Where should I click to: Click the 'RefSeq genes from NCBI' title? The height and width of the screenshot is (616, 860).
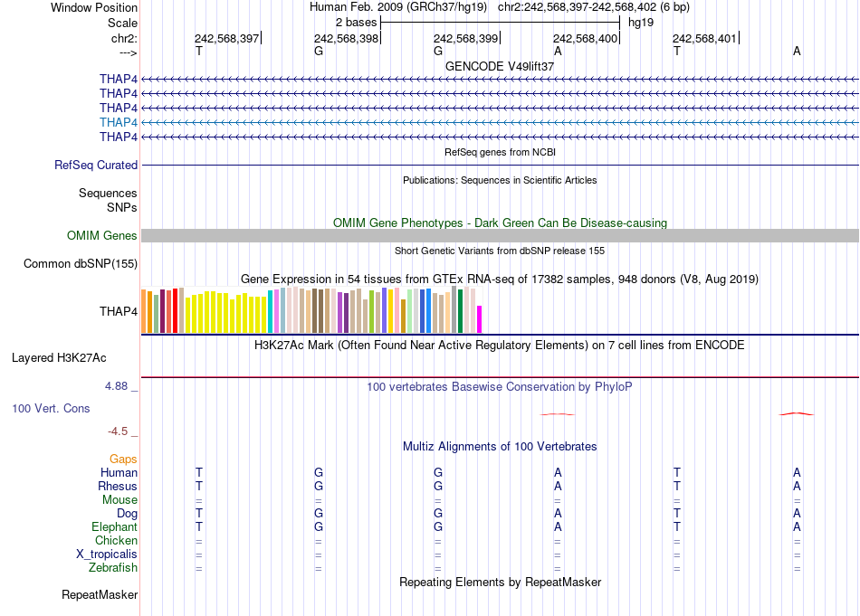[x=501, y=152]
